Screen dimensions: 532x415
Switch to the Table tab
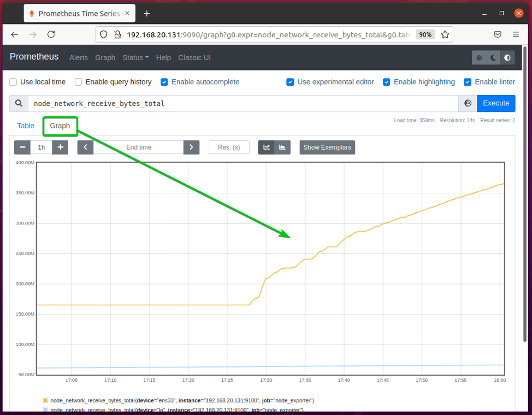click(26, 126)
